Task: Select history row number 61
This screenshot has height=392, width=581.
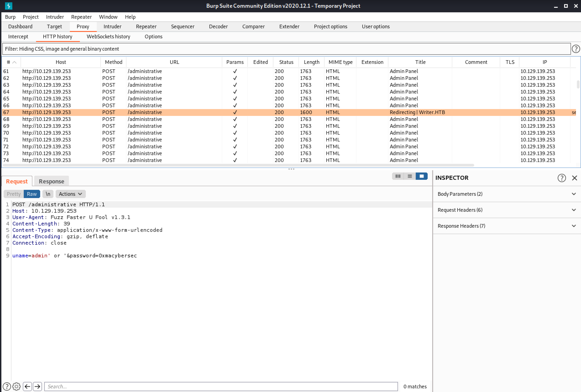Action: point(289,71)
